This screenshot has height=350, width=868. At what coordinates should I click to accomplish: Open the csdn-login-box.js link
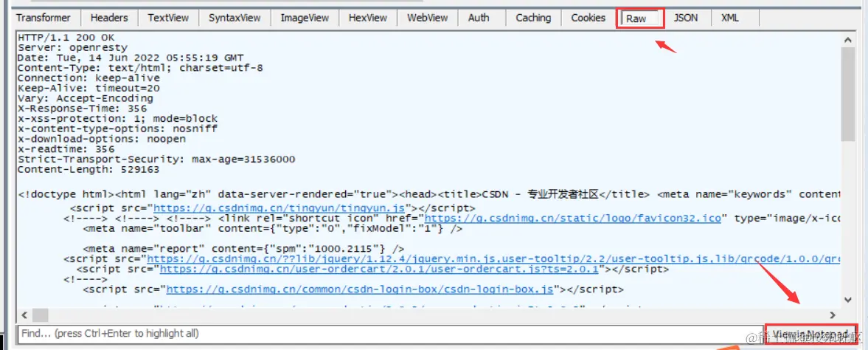(360, 289)
